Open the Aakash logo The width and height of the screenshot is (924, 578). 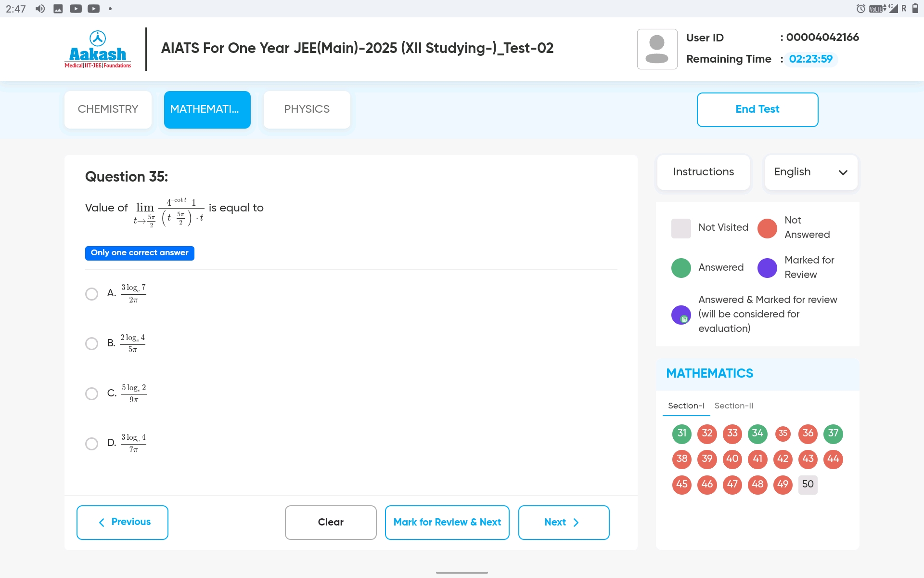(98, 49)
